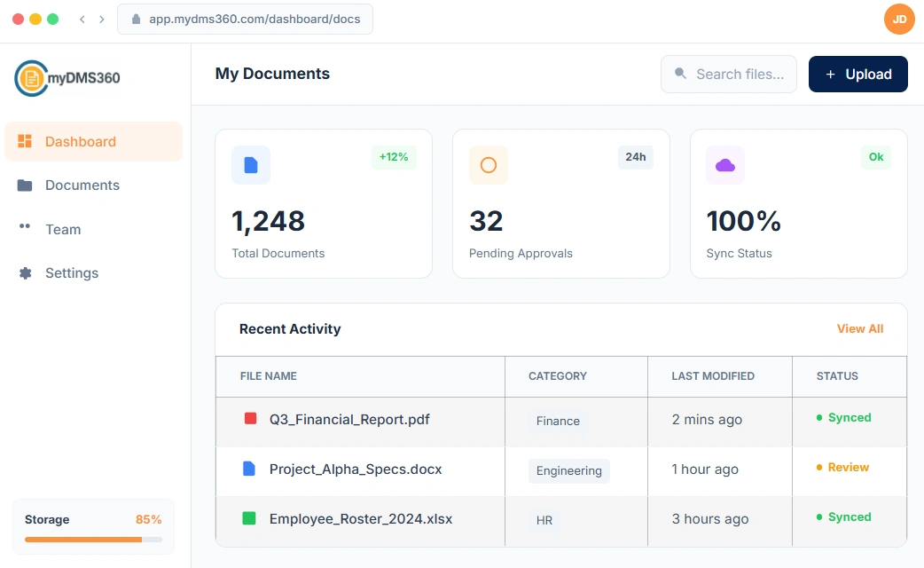Go to the Team section
This screenshot has width=924, height=568.
(63, 229)
